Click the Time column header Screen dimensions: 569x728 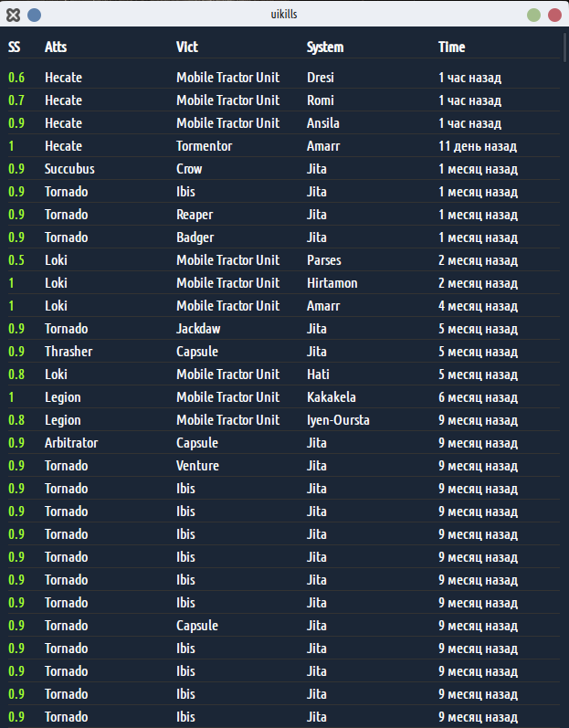(451, 47)
